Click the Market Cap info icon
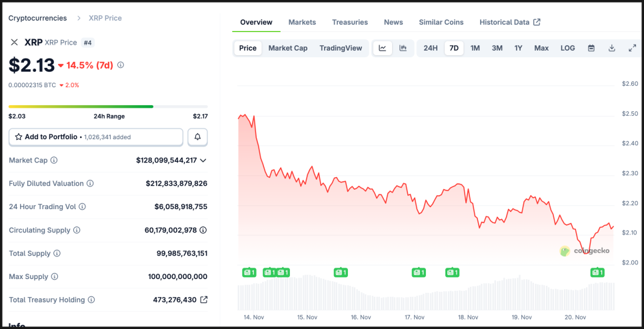The width and height of the screenshot is (644, 329). point(54,161)
